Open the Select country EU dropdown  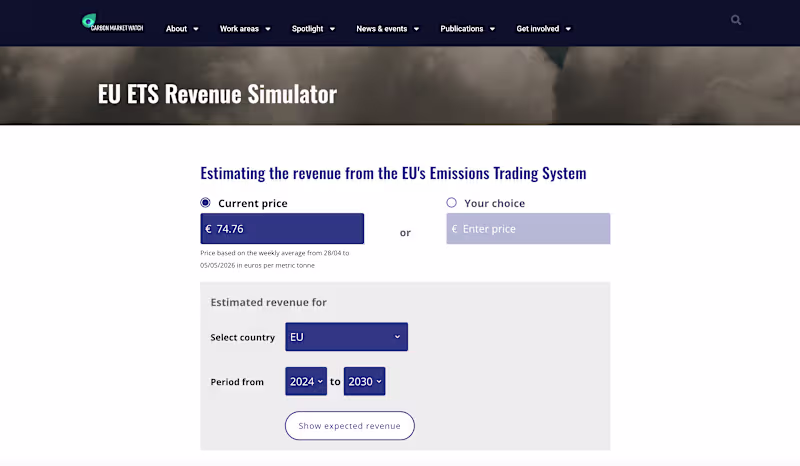[x=346, y=337]
